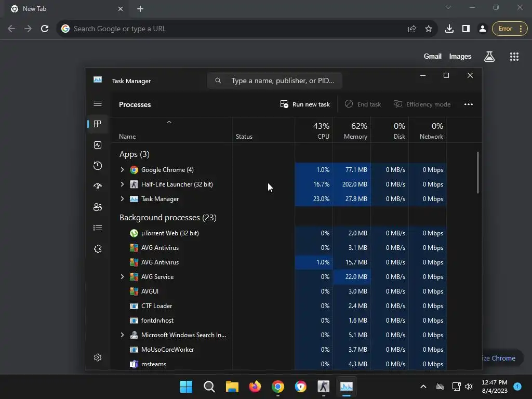Open the Chrome profile avatar icon

(483, 29)
